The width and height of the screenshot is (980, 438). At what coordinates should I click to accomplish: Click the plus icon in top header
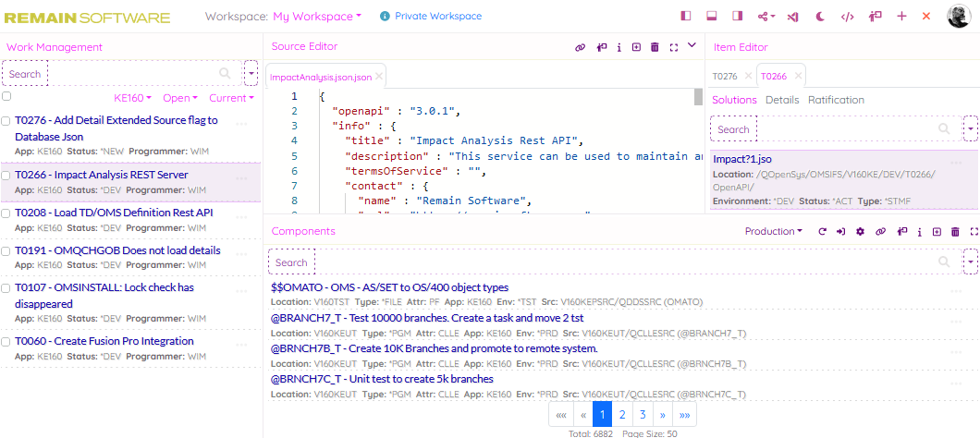901,17
